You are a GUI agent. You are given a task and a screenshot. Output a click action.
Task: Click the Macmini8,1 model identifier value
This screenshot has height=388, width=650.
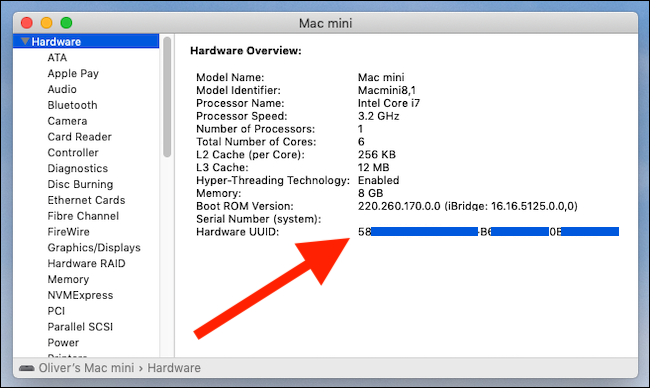tap(387, 90)
